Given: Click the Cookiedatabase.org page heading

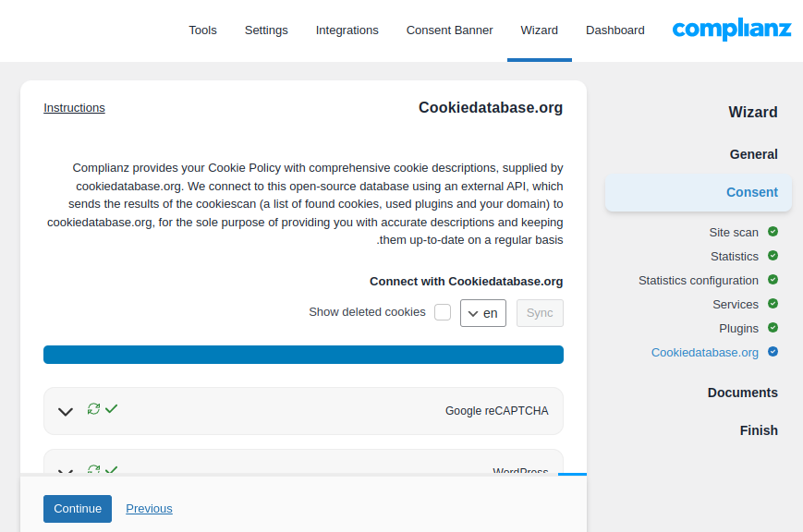Looking at the screenshot, I should coord(491,107).
